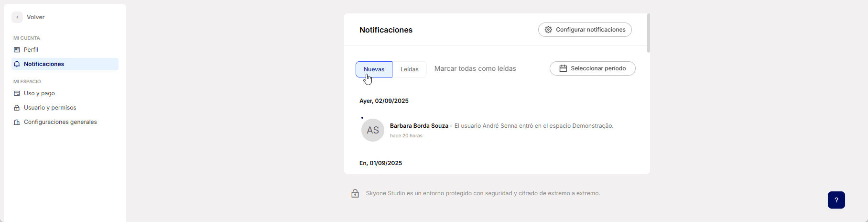
Task: Mark all notifications as read
Action: 475,69
